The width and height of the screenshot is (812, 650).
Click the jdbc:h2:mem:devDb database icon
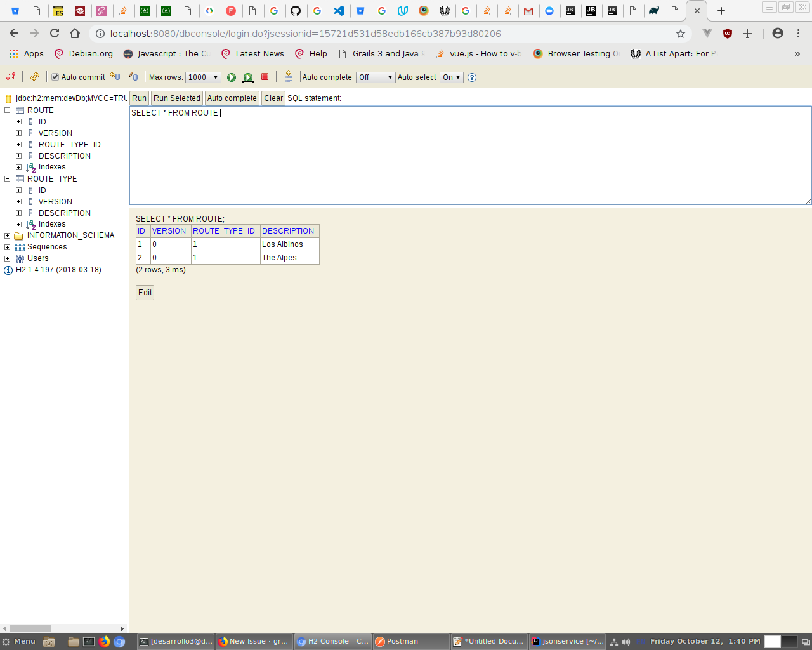point(8,98)
